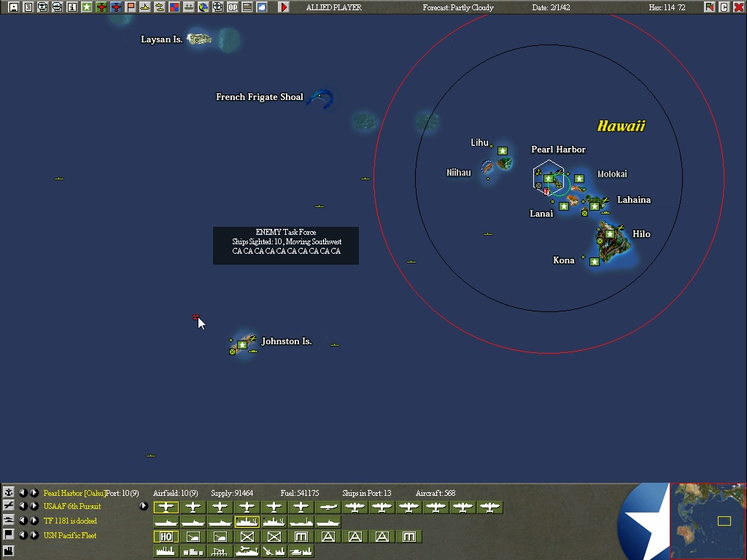
Task: Open USN Pacific Fleet headquarters link
Action: 69,535
